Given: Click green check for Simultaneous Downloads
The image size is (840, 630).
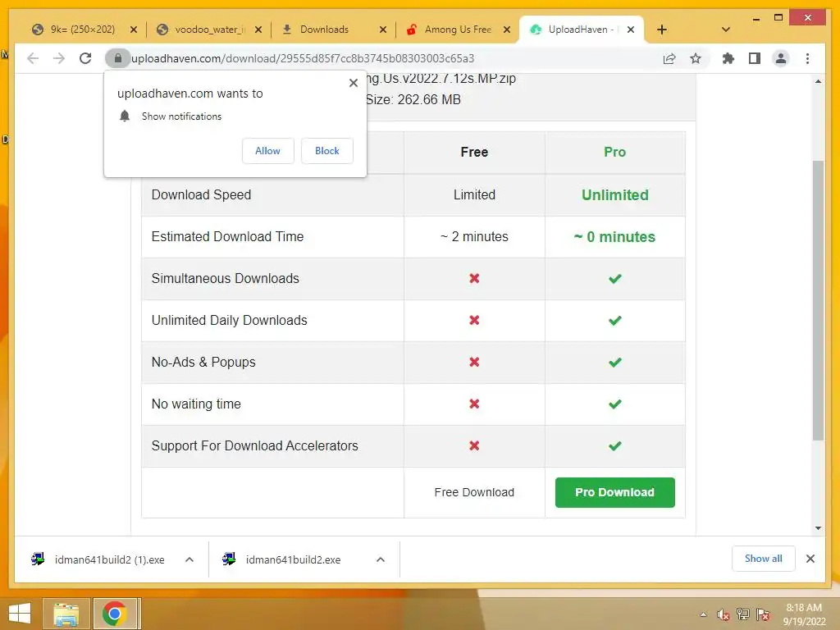Looking at the screenshot, I should click(x=615, y=279).
